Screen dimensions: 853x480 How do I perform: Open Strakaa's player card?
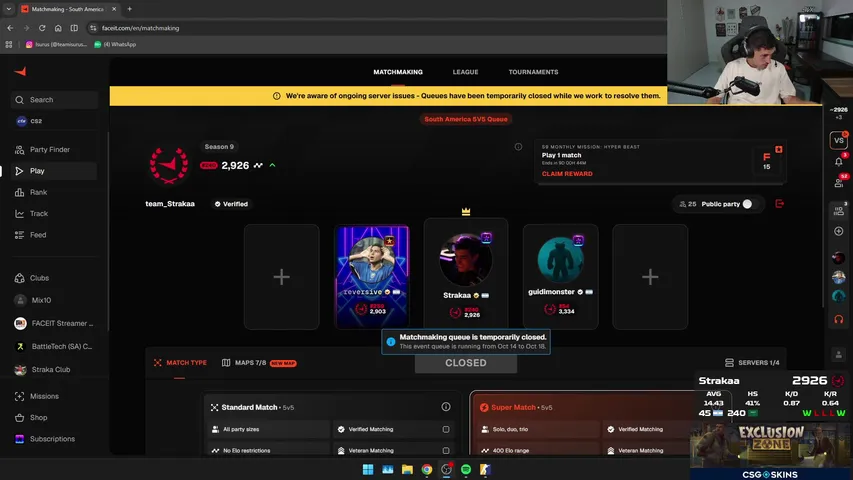pos(466,273)
